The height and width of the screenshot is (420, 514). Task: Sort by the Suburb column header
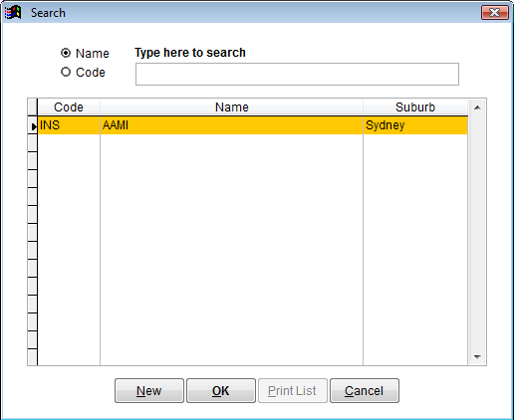pyautogui.click(x=415, y=107)
